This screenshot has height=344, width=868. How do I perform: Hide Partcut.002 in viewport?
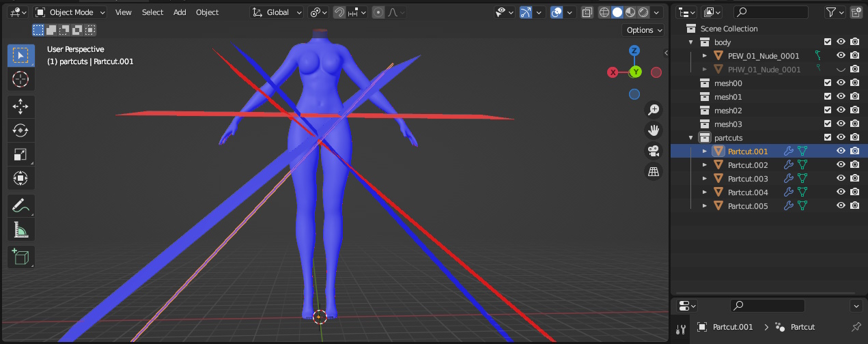pos(841,165)
